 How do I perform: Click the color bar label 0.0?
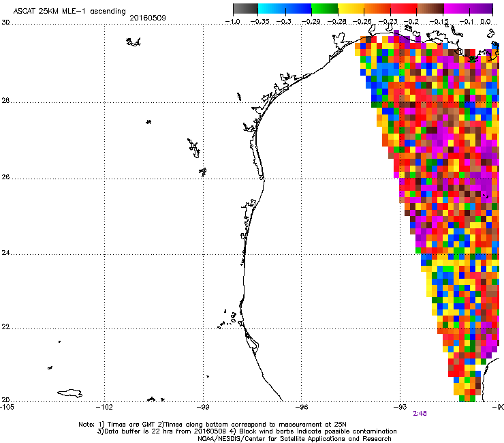click(486, 22)
